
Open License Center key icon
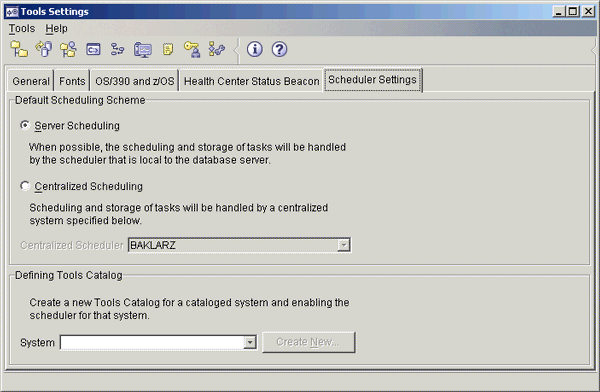click(x=192, y=49)
